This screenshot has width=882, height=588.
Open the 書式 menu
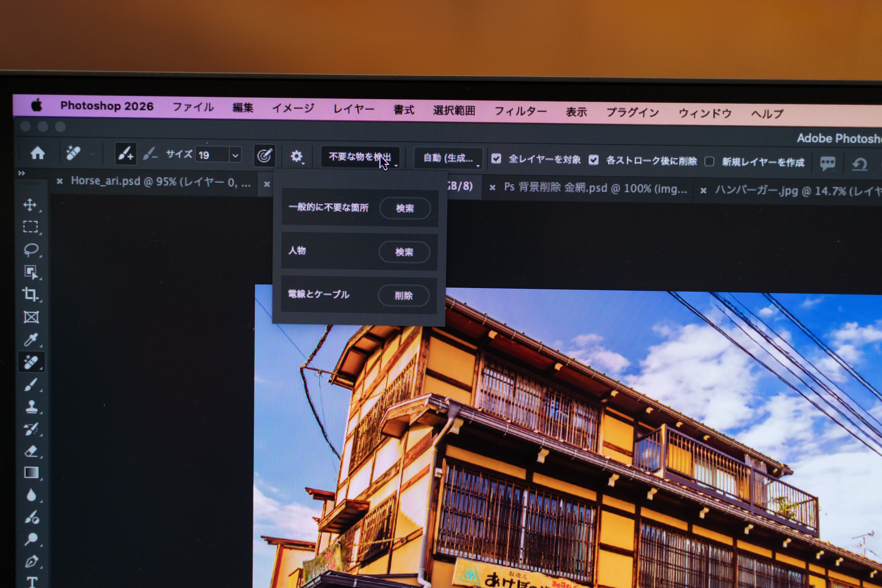coord(404,110)
